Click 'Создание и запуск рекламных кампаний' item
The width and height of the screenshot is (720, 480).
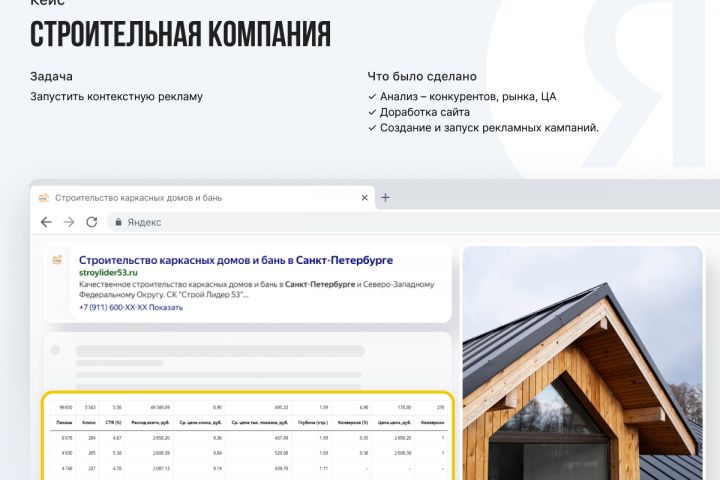[489, 128]
